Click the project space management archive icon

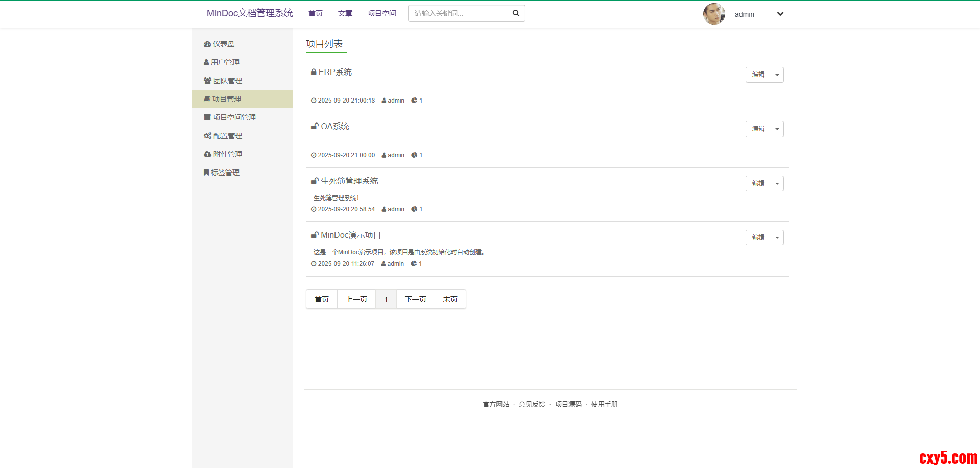(x=207, y=117)
